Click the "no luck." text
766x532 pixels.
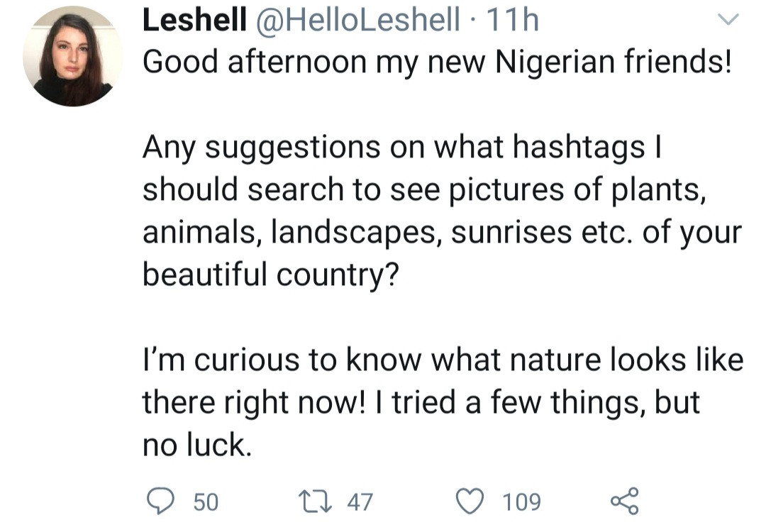pos(197,445)
